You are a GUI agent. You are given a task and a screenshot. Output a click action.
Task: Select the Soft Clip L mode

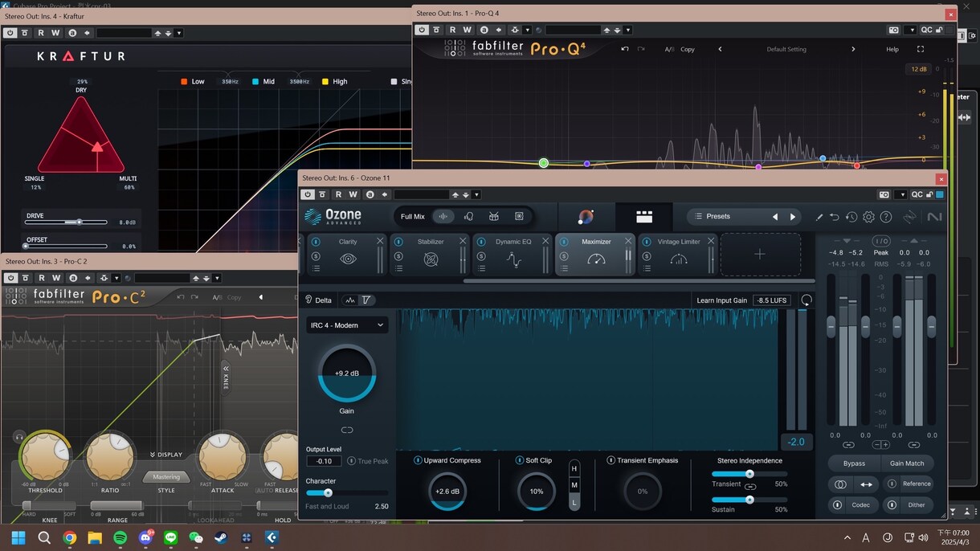click(x=574, y=502)
